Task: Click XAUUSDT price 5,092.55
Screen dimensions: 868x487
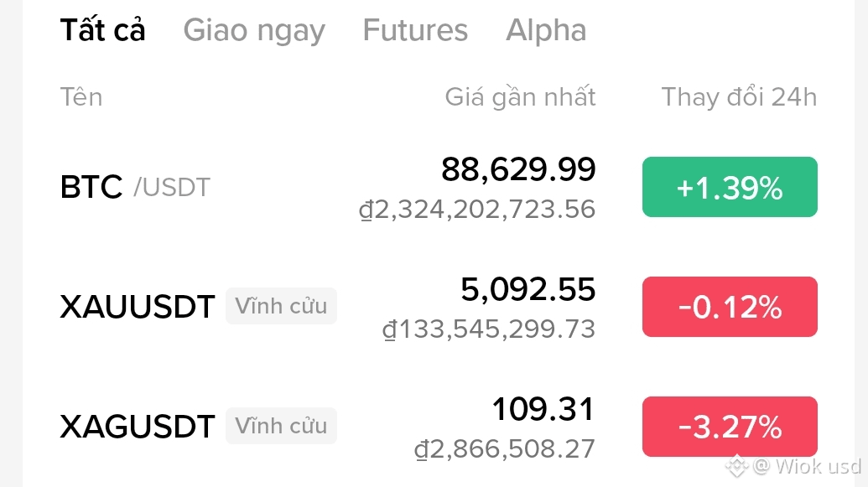Action: point(528,290)
